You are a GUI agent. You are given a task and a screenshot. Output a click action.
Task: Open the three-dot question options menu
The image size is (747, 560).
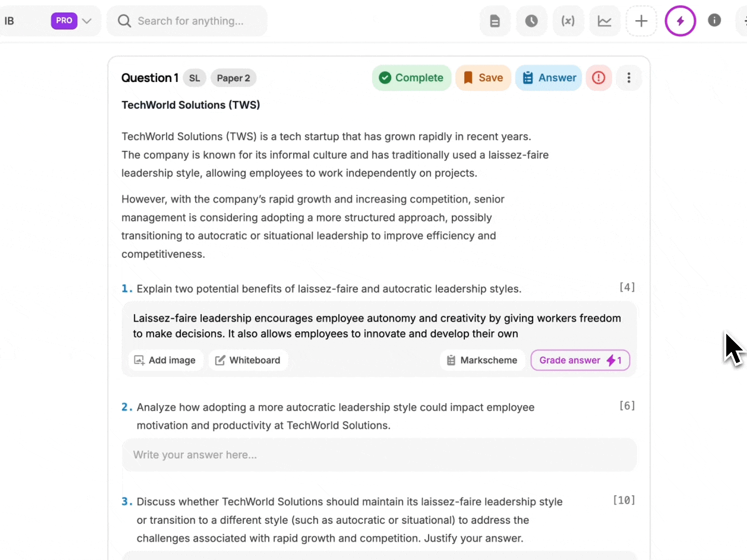pos(629,78)
